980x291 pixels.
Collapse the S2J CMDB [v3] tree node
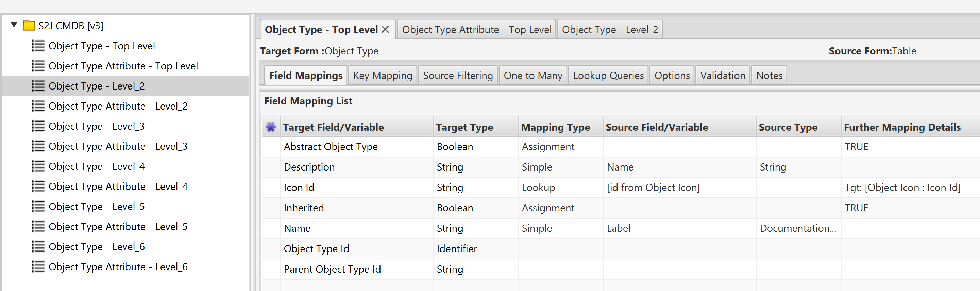click(x=14, y=25)
